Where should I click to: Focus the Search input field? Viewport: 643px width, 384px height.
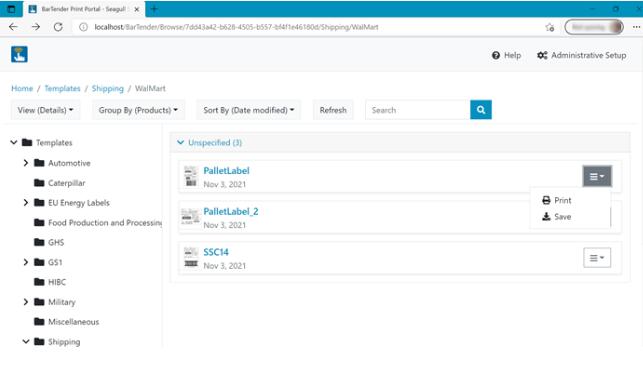coord(417,110)
